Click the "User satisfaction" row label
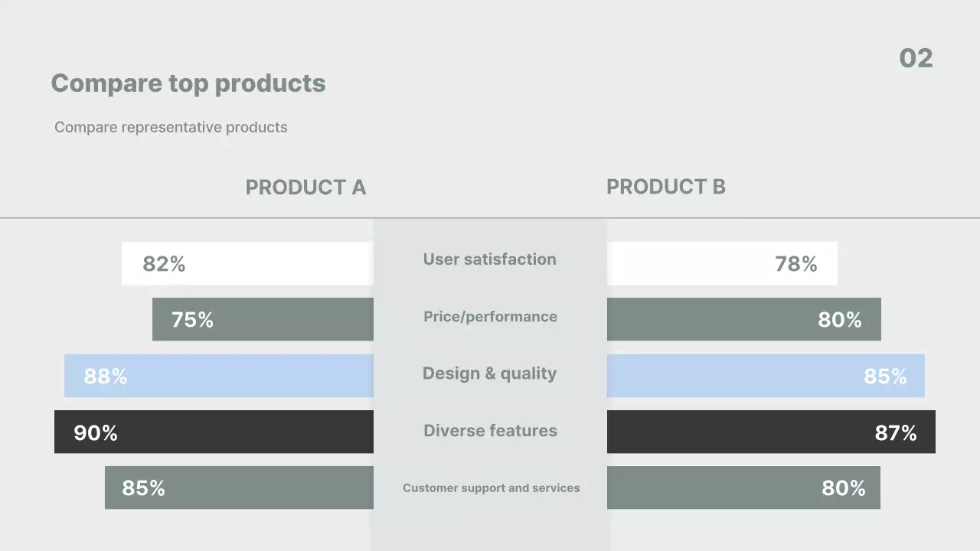 (490, 259)
